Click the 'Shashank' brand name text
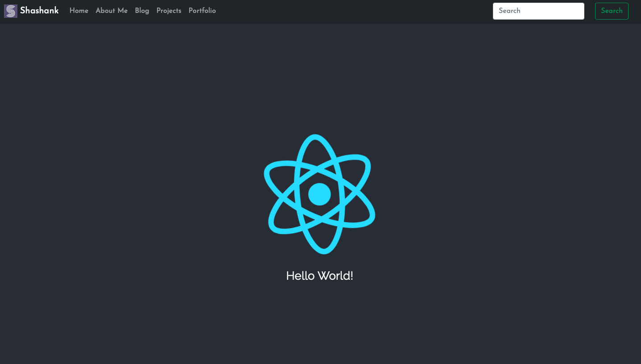 (39, 11)
